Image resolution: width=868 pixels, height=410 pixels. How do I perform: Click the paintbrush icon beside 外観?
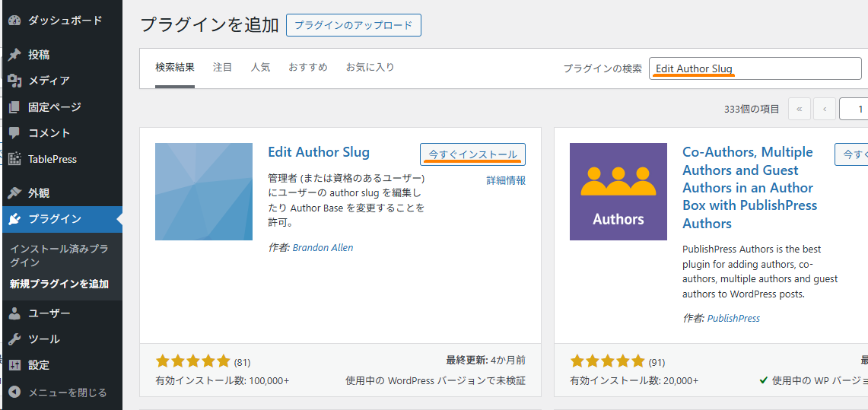tap(15, 193)
